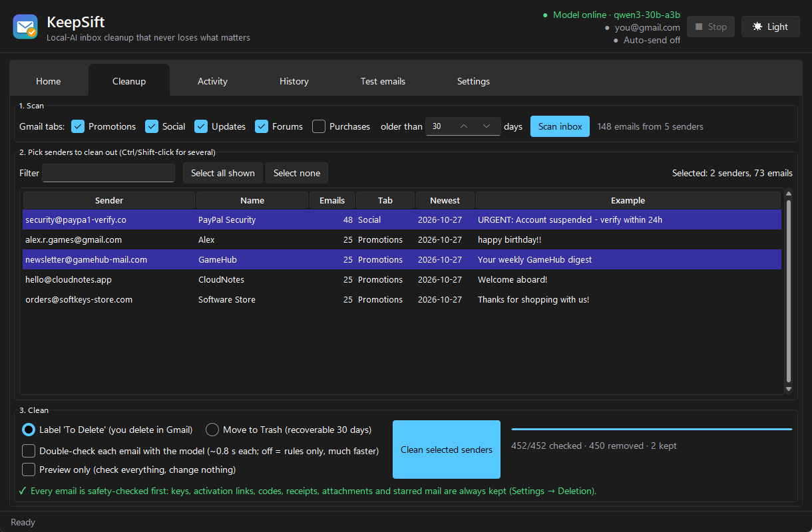This screenshot has height=532, width=812.
Task: Open the Home tab
Action: (x=49, y=81)
